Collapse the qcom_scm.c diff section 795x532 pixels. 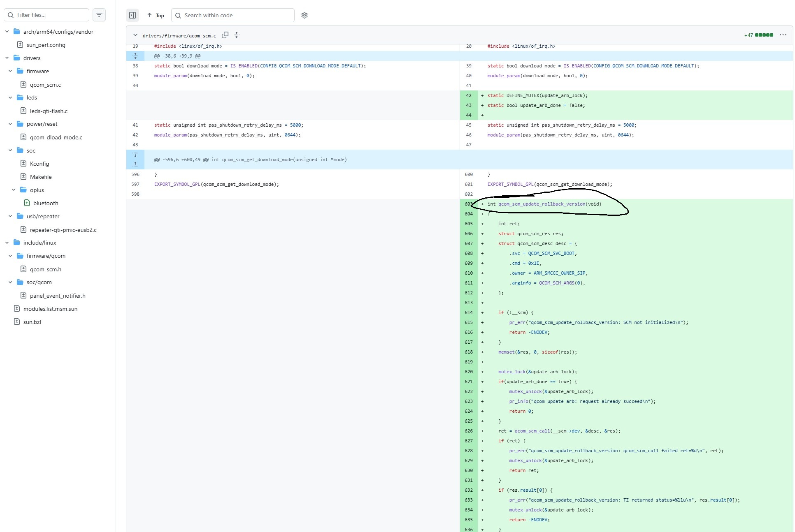tap(135, 35)
